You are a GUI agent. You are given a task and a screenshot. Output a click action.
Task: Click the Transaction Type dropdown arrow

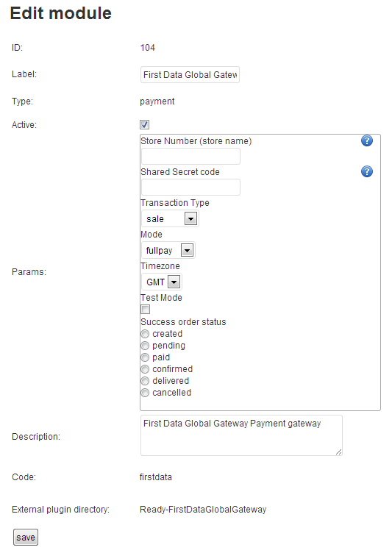tap(190, 219)
